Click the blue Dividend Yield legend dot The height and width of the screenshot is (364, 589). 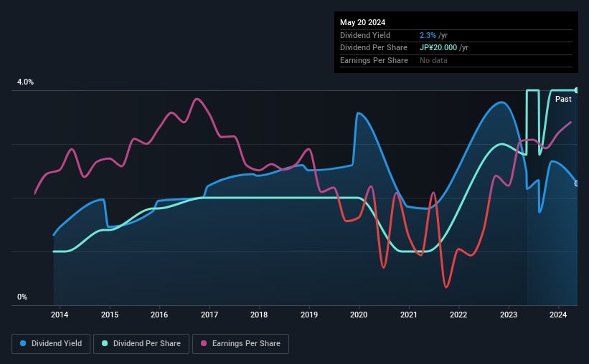tap(23, 343)
